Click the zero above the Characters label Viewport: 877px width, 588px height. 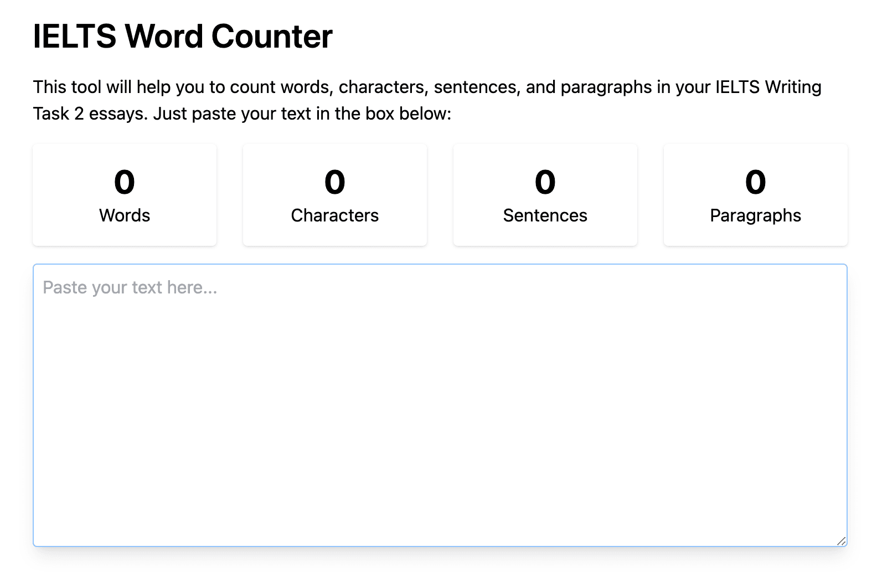point(335,182)
